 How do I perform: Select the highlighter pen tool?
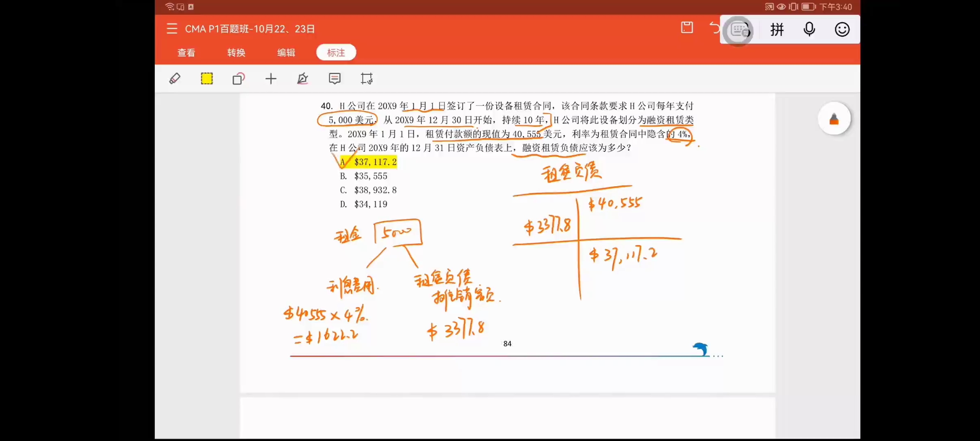click(x=175, y=78)
